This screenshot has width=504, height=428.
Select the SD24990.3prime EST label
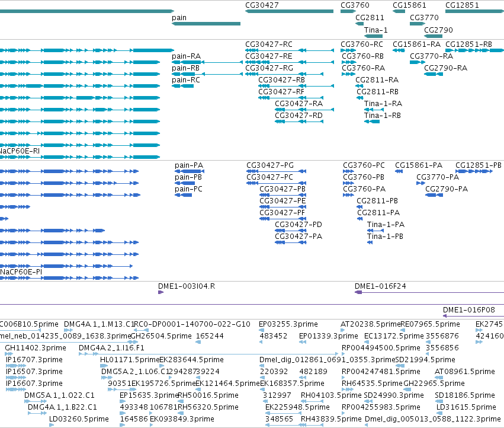point(394,395)
